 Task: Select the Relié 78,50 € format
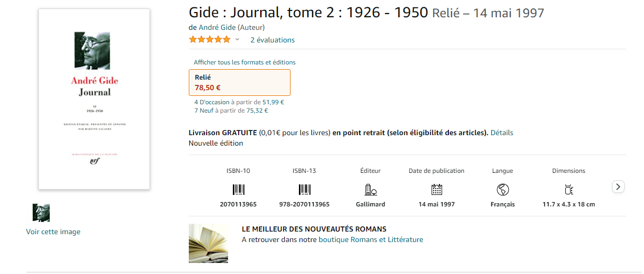tap(239, 82)
